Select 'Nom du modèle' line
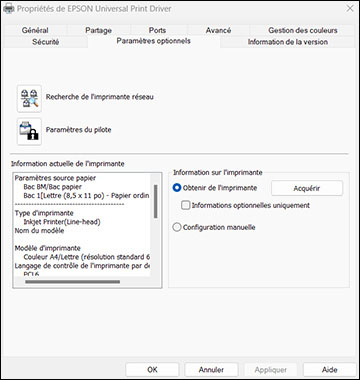The height and width of the screenshot is (380, 360). (39, 230)
